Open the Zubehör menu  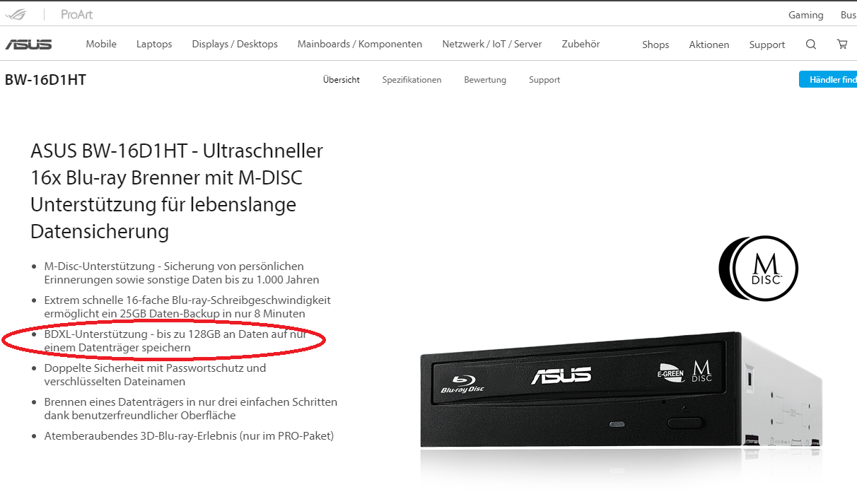coord(581,44)
